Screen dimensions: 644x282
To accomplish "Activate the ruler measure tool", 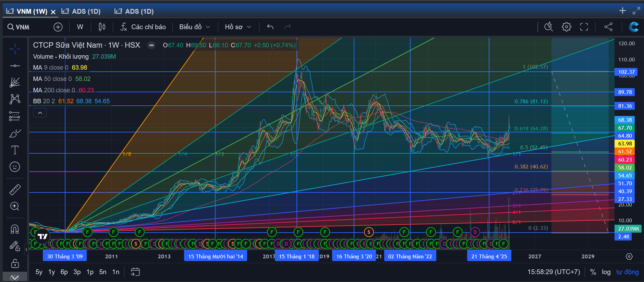I will [15, 189].
